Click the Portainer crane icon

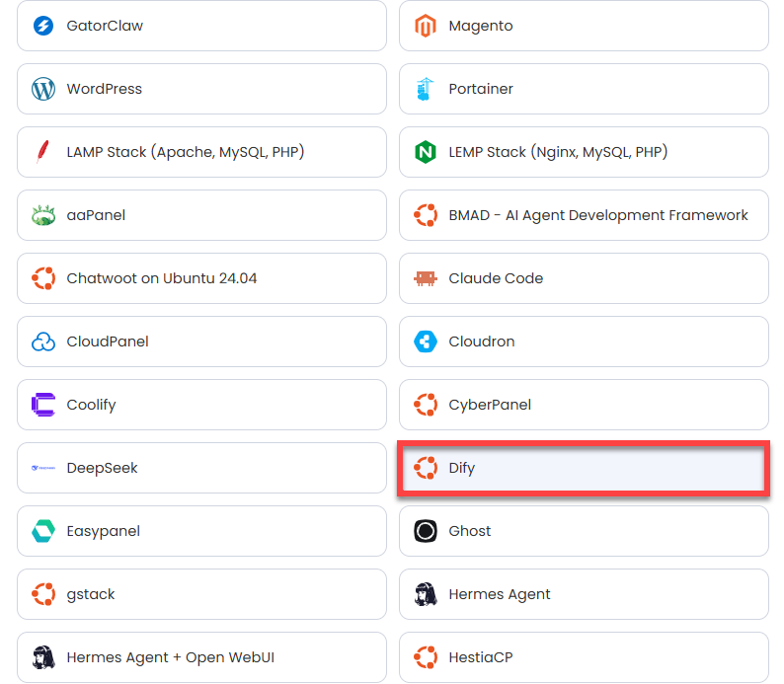click(425, 89)
